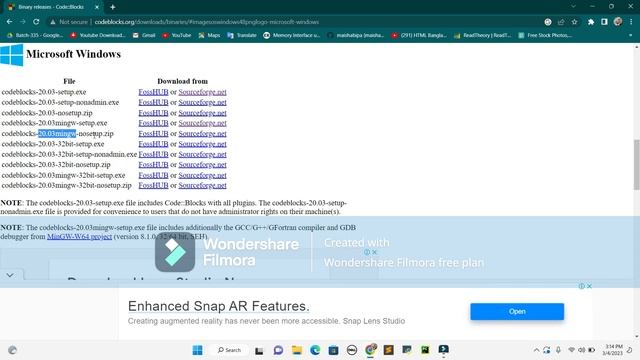This screenshot has height=360, width=640.
Task: Go forward in browser history
Action: [x=23, y=22]
